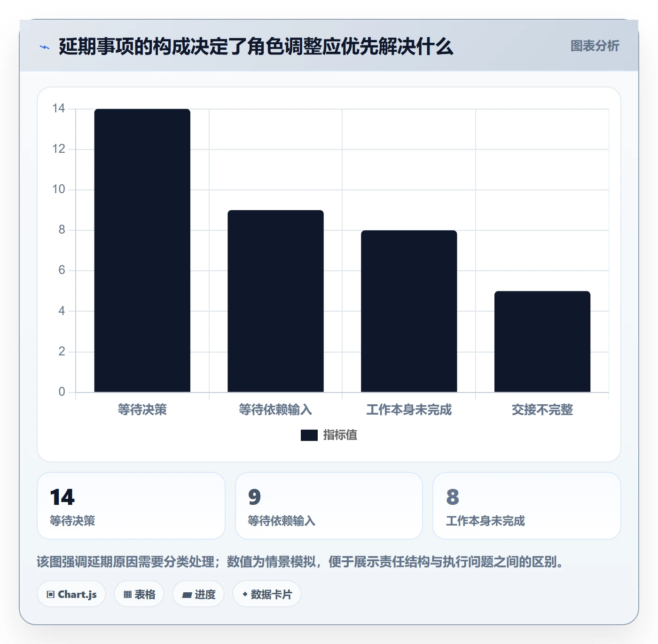This screenshot has width=658, height=644.
Task: Select the 等待决策 bar in chart
Action: [142, 251]
